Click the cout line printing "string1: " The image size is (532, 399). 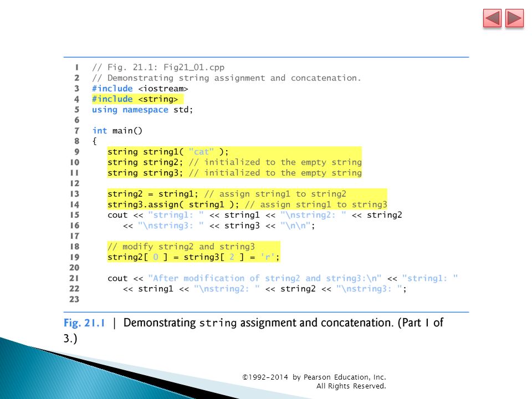tap(254, 215)
